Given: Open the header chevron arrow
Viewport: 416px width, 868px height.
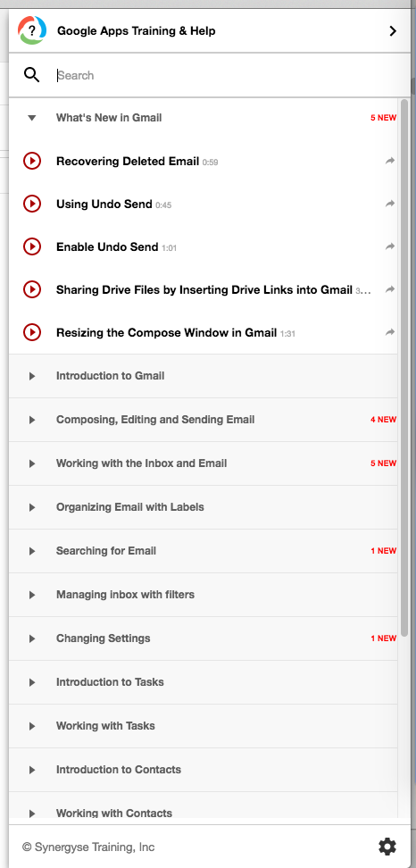Looking at the screenshot, I should (x=393, y=31).
